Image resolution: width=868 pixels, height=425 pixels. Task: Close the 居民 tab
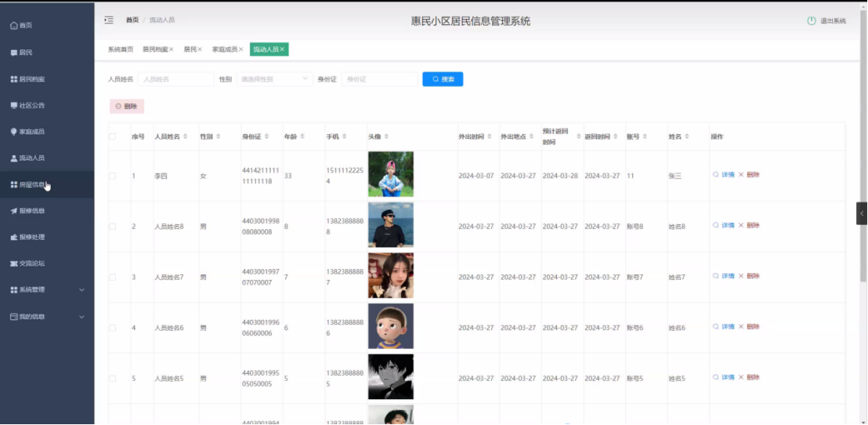click(200, 49)
